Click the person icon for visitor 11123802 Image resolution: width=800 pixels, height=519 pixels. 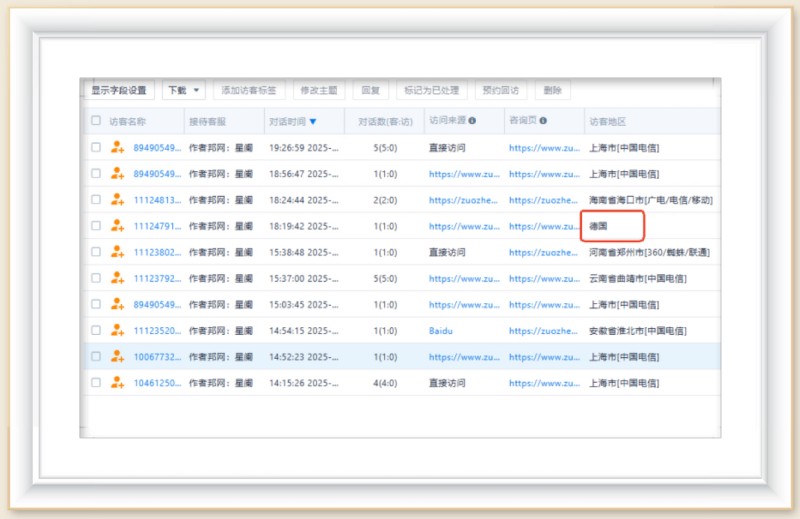pos(118,252)
